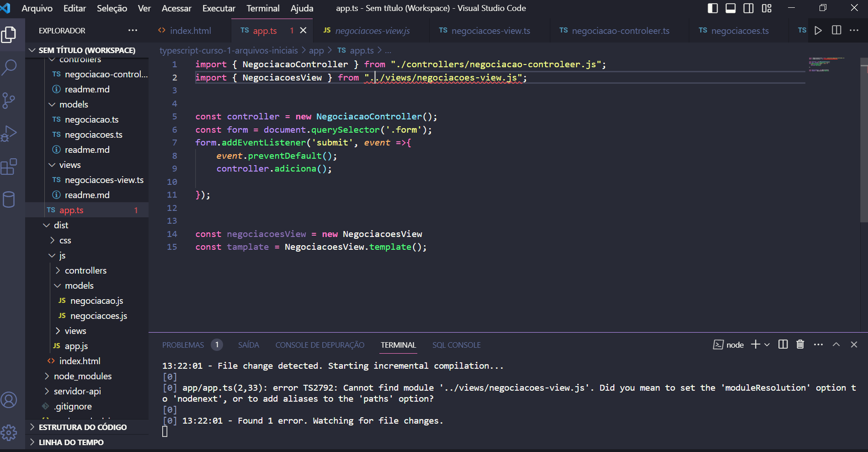Collapse the models folder under app
This screenshot has height=452, width=868.
pyautogui.click(x=87, y=104)
